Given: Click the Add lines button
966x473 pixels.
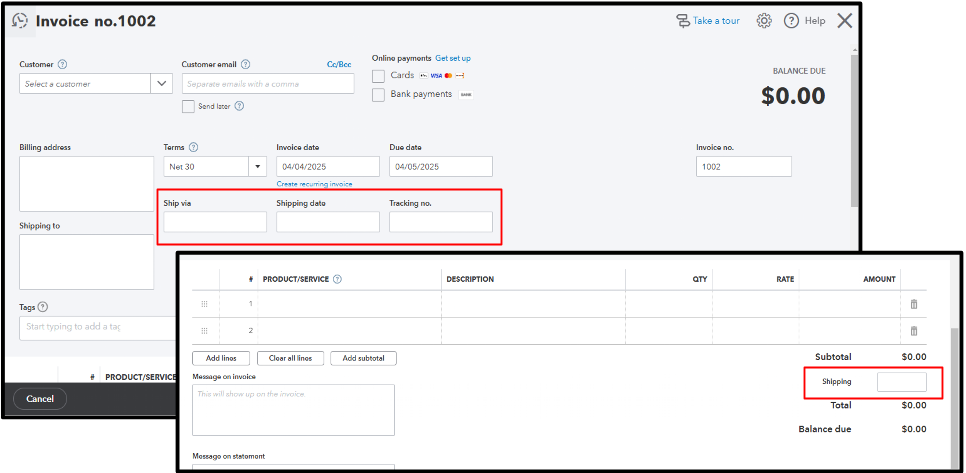Looking at the screenshot, I should (221, 358).
